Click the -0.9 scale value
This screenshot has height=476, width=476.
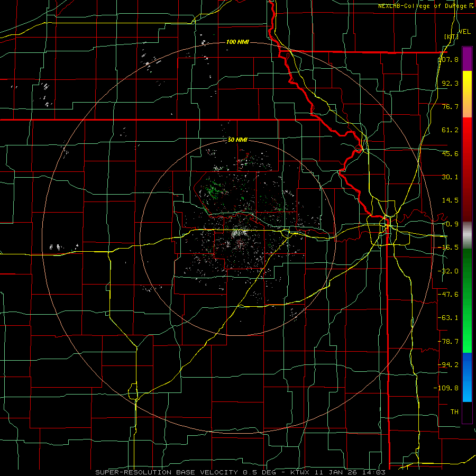(450, 224)
